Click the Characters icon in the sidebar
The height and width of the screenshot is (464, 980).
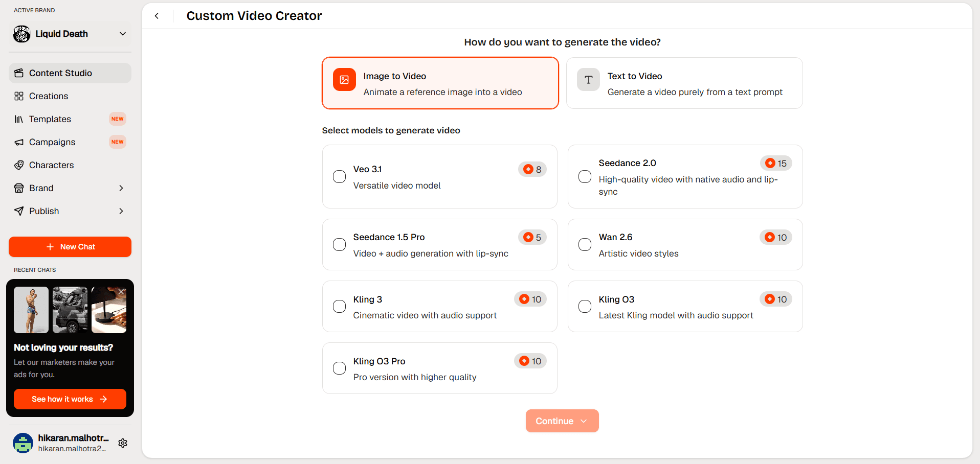click(19, 165)
